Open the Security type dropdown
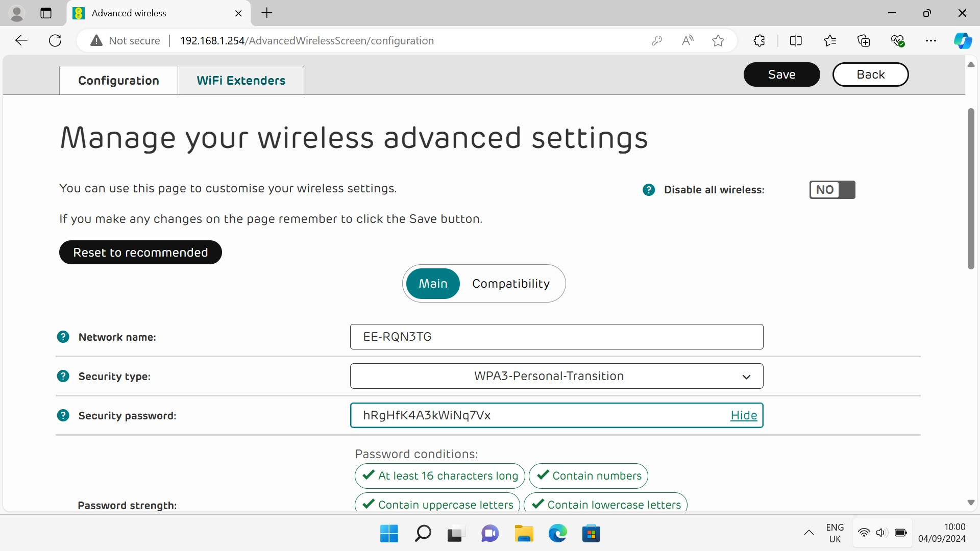Screen dimensions: 980x551 [x=556, y=376]
